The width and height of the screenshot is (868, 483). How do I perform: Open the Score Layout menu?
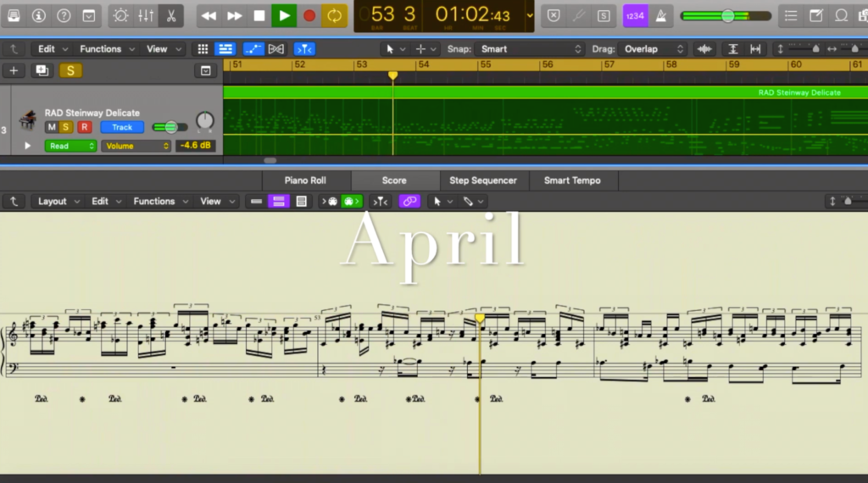(58, 202)
